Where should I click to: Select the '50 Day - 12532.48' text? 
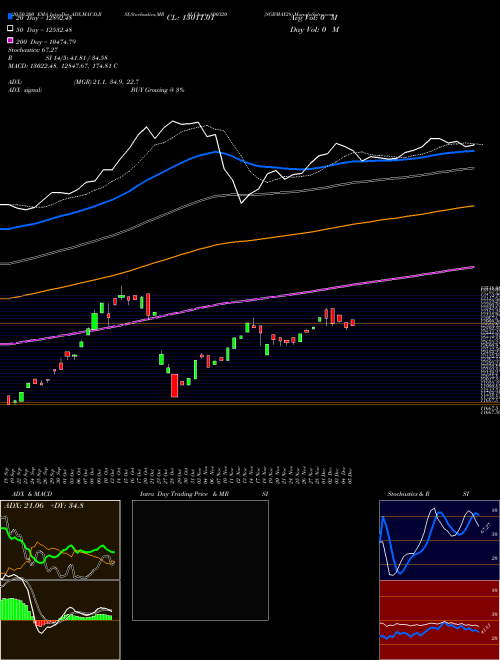tap(46, 29)
